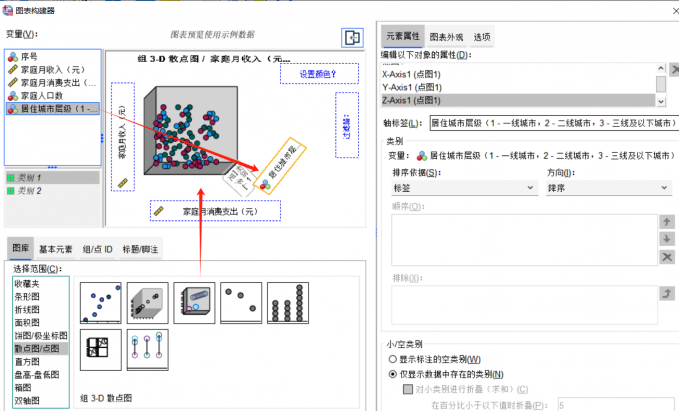Select Y-Axis1 (点图1) in object list
679x411 pixels.
click(x=518, y=87)
